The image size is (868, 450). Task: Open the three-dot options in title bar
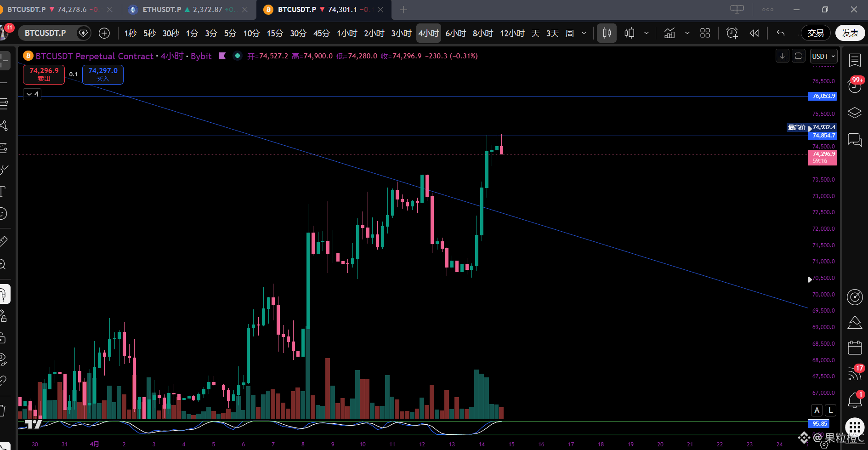768,9
